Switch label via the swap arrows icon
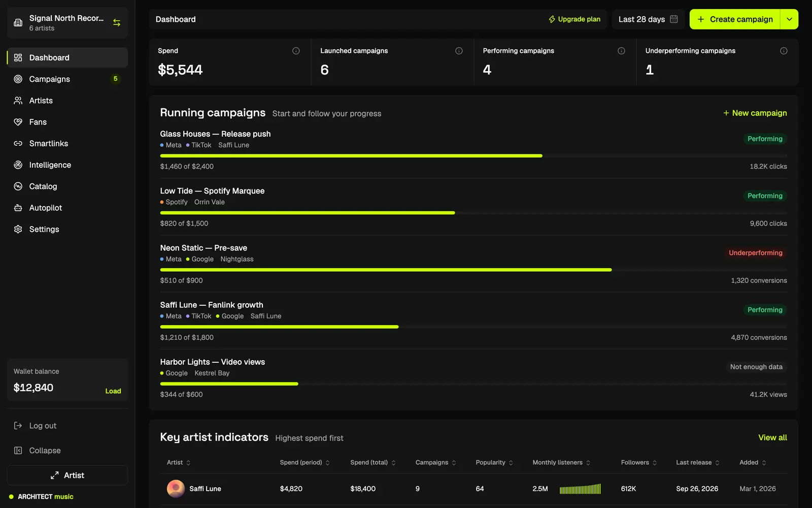Screen dimensions: 812x508 click(117, 23)
